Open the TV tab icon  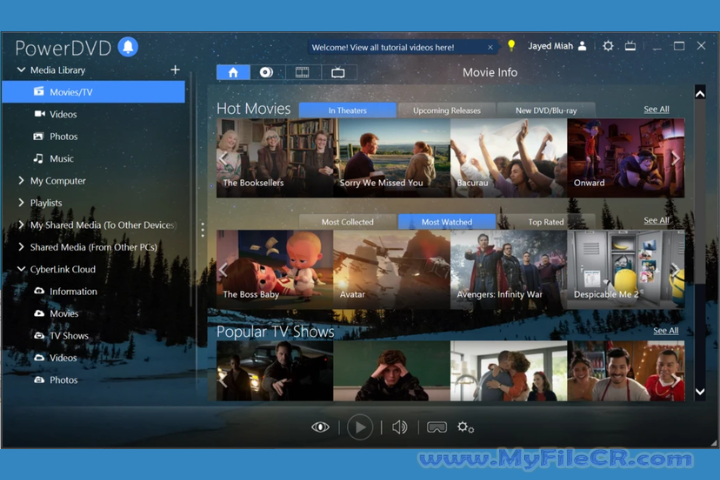click(x=338, y=72)
